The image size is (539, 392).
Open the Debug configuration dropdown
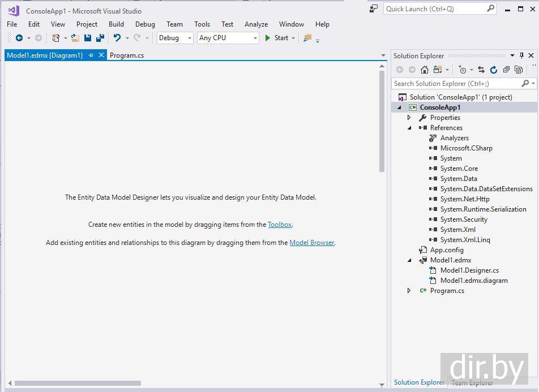175,38
